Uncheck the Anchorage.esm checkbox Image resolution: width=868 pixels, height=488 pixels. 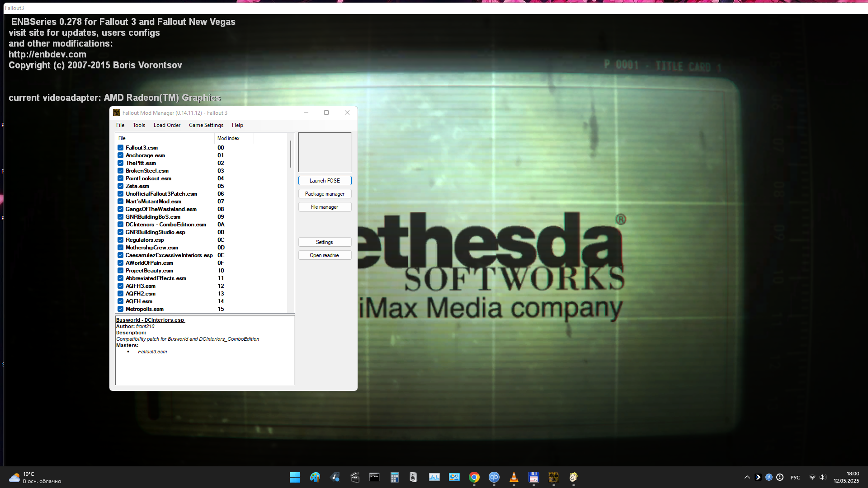(x=121, y=155)
